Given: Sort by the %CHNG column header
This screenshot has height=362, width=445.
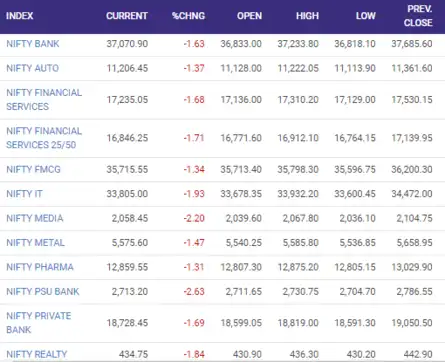Looking at the screenshot, I should pyautogui.click(x=188, y=16).
